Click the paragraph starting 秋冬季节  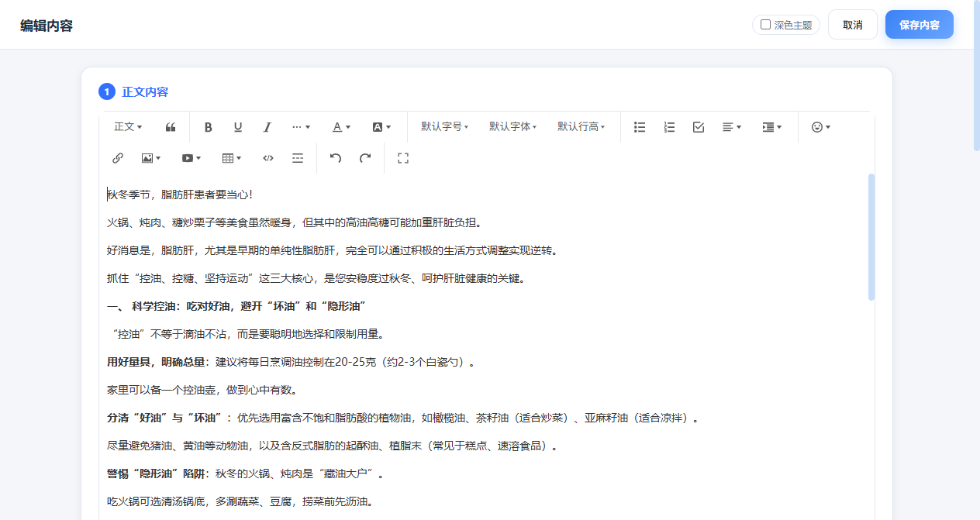tap(180, 195)
